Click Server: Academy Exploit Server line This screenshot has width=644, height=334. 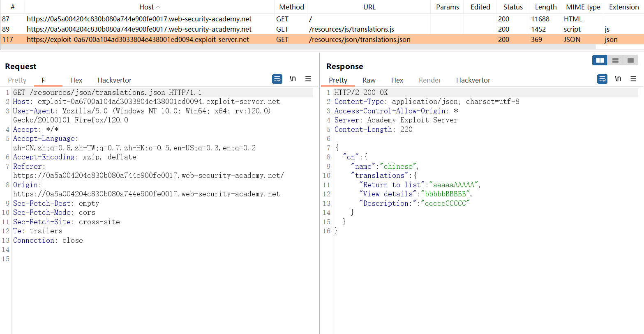click(x=396, y=120)
